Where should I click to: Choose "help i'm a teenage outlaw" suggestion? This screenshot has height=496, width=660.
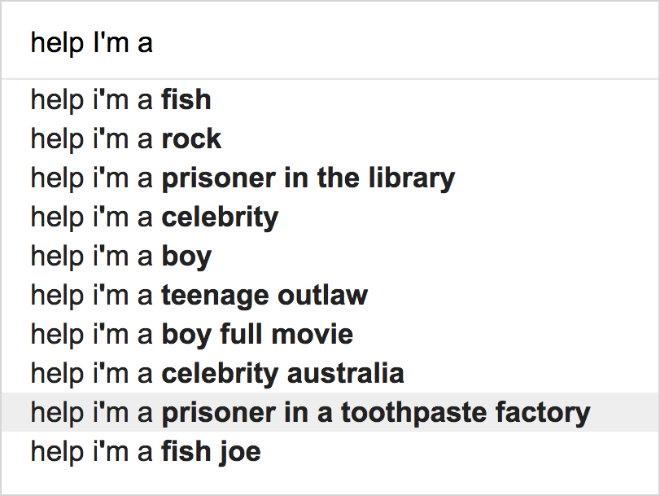point(330,295)
